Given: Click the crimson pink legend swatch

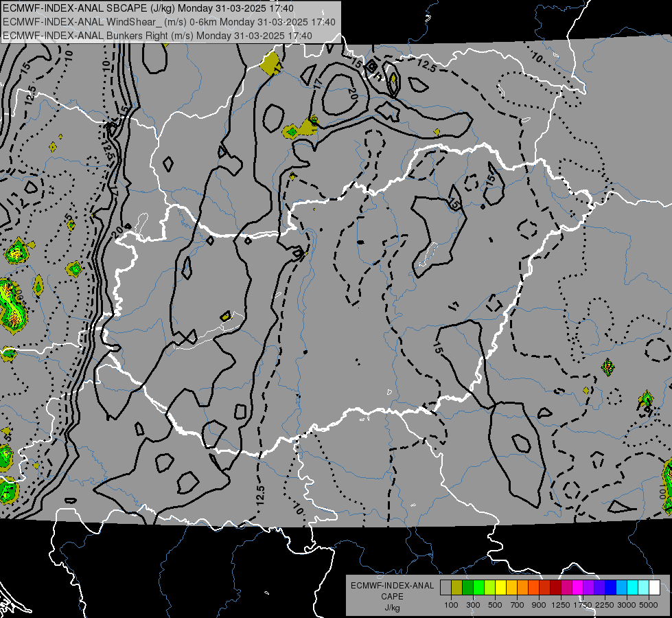Looking at the screenshot, I should coord(566,588).
